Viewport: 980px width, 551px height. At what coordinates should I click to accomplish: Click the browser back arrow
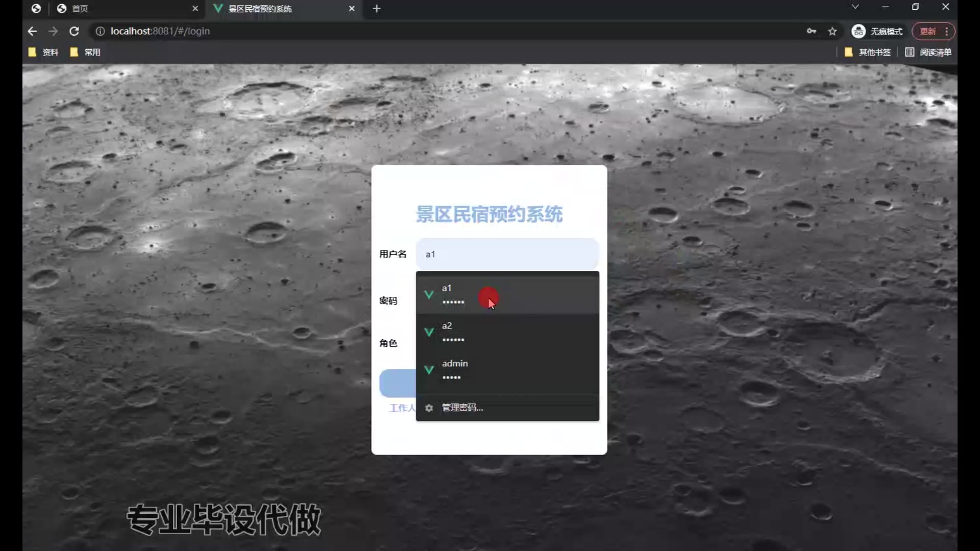32,31
